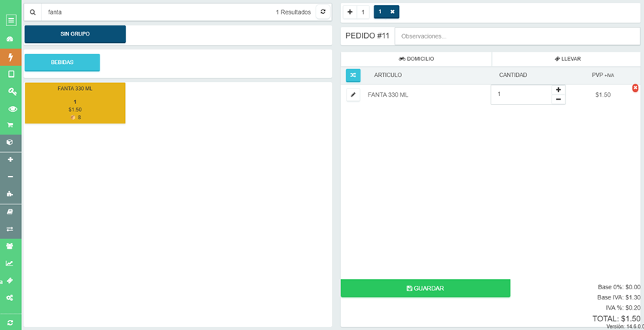Open the hamburger menu in the sidebar
Screen dimensions: 644x330
11,20
